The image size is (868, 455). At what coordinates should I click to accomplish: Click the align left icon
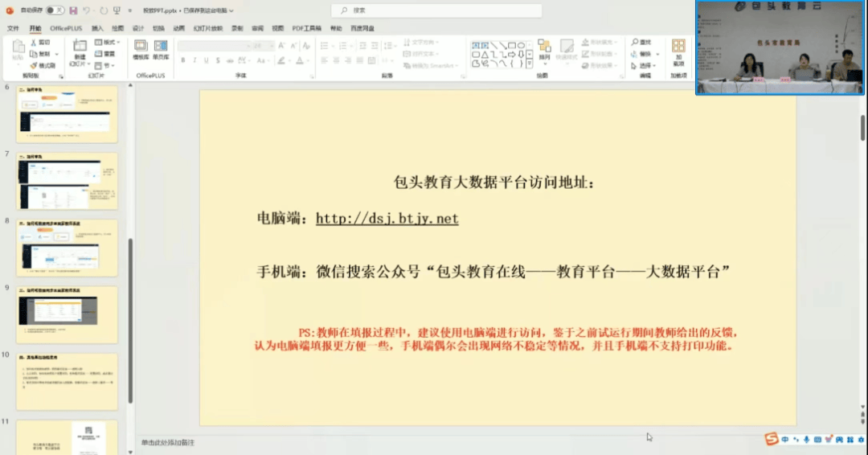325,60
